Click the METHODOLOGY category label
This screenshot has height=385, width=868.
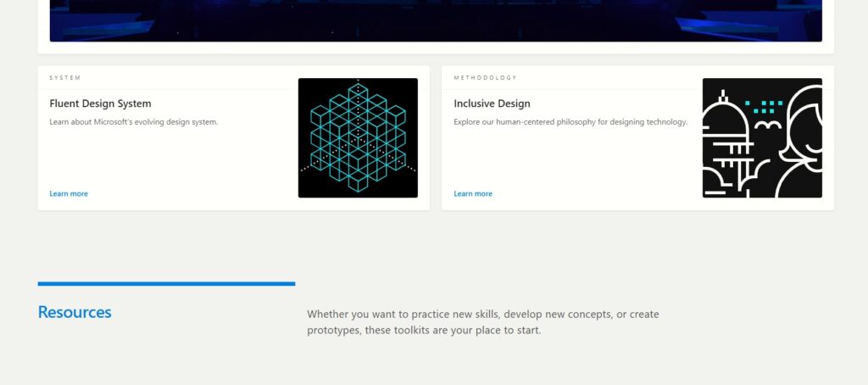(x=485, y=77)
